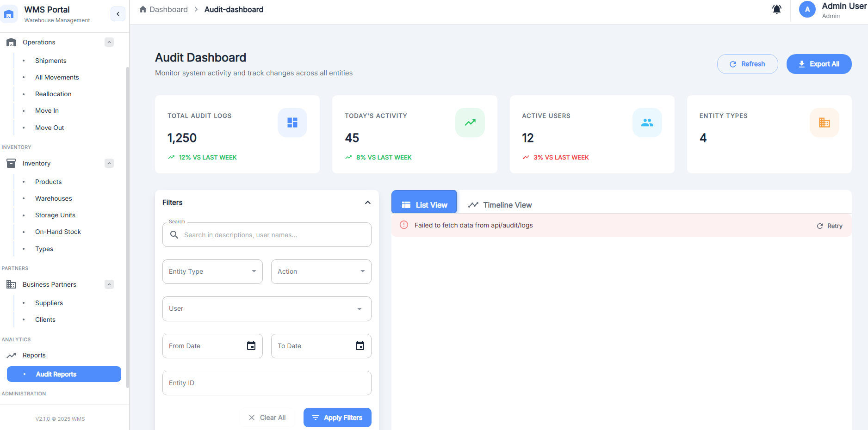Open the User dropdown

coord(267,309)
